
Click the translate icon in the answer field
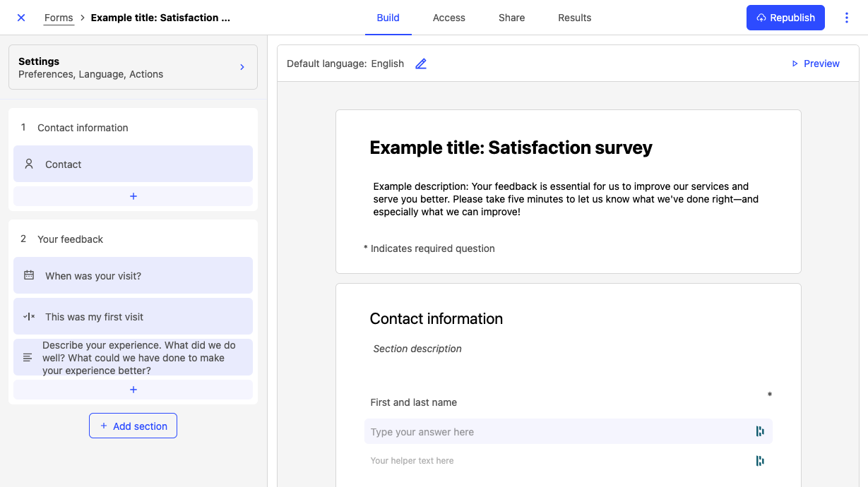[x=760, y=431]
